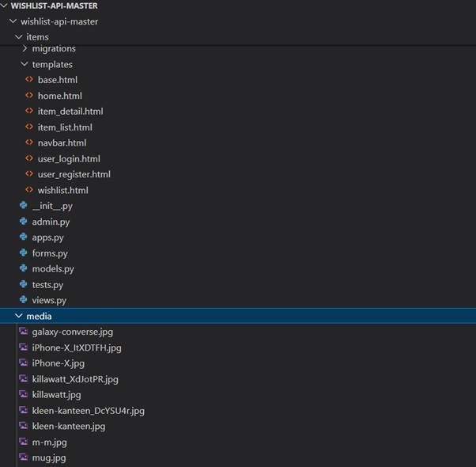Click the image icon beside killawatt.jpg
The height and width of the screenshot is (467, 476).
click(24, 394)
